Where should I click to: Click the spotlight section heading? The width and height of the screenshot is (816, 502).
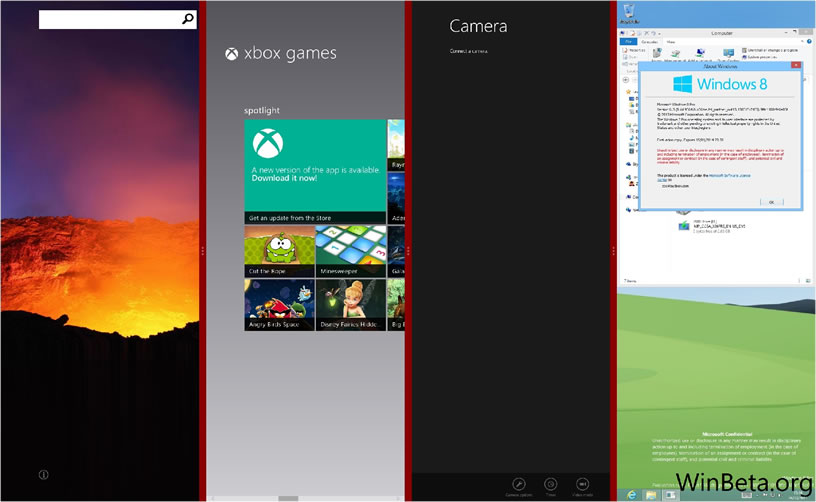coord(262,110)
